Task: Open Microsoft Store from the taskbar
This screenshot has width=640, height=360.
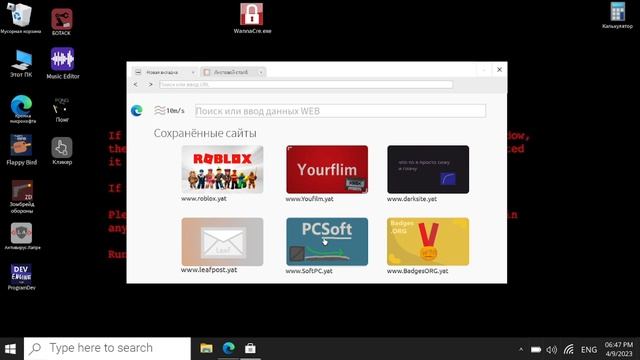Action: point(250,348)
